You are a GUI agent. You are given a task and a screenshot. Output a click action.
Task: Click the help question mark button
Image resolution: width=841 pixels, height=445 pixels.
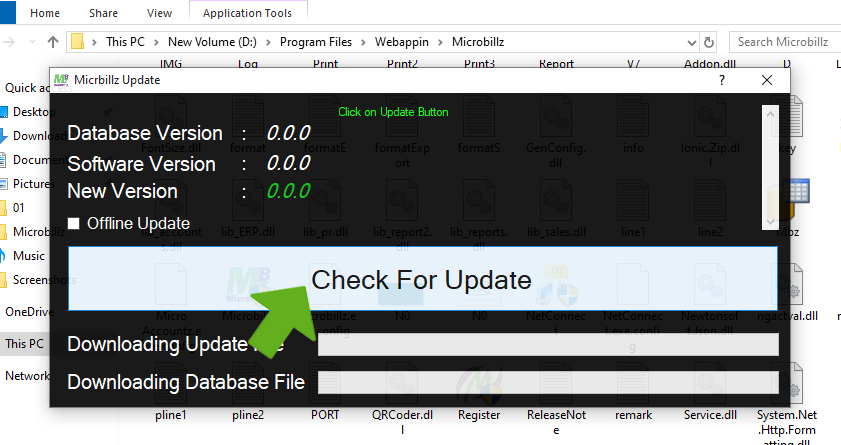721,80
